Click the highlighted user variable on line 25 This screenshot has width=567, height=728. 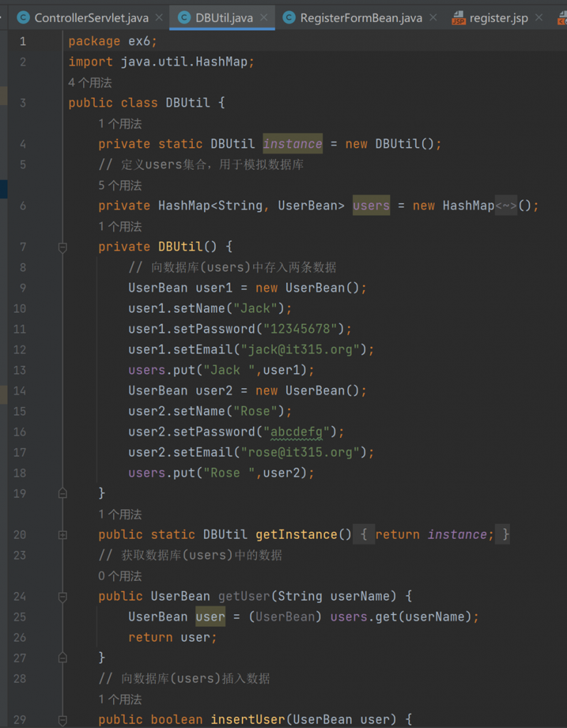point(210,616)
